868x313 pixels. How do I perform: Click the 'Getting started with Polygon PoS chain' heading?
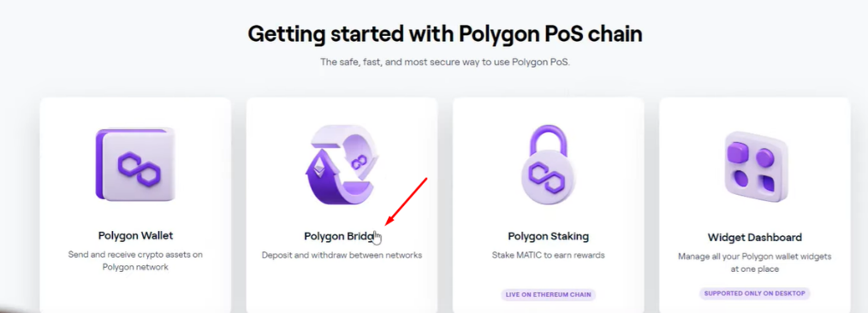click(x=445, y=34)
